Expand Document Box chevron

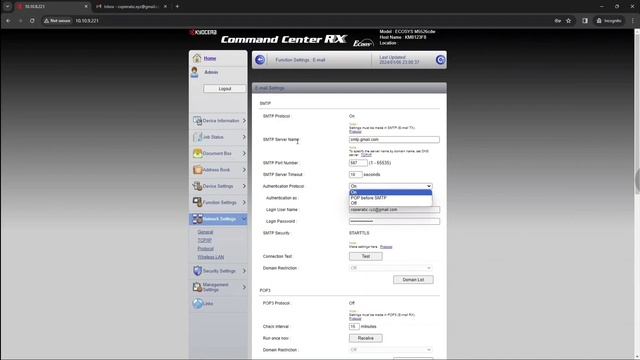click(x=244, y=153)
